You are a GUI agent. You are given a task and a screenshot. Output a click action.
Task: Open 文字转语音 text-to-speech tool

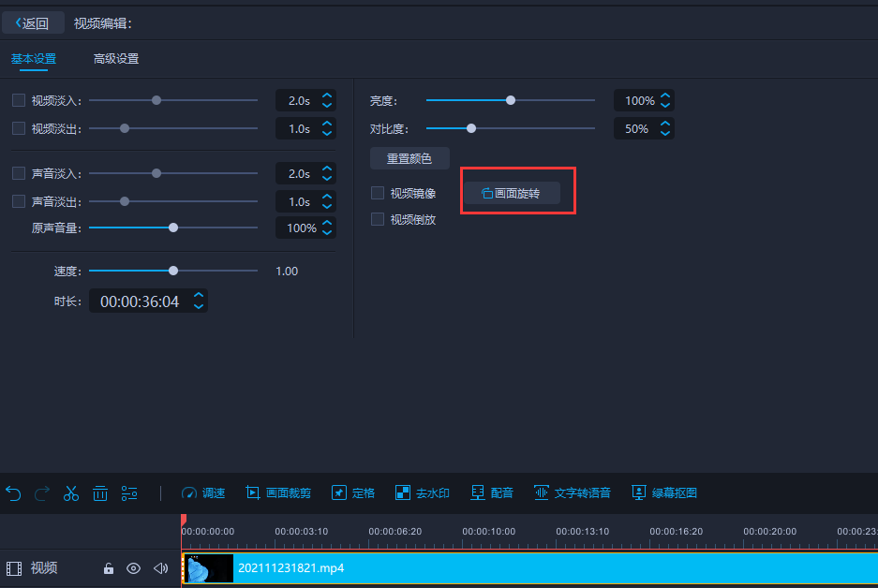tap(572, 492)
